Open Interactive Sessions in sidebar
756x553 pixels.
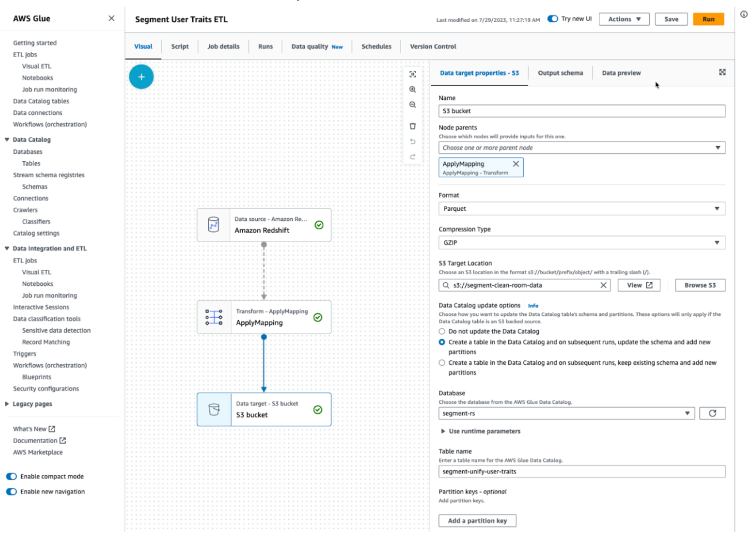pos(41,307)
